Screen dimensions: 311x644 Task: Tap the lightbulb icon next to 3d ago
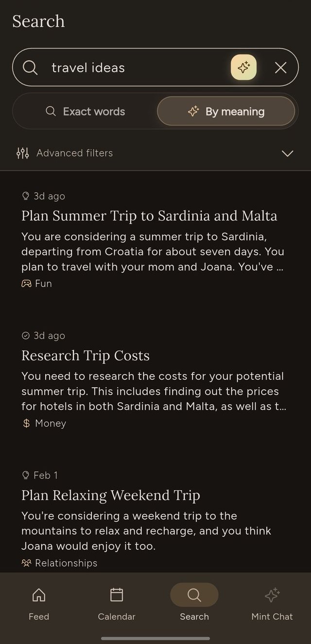tap(25, 196)
